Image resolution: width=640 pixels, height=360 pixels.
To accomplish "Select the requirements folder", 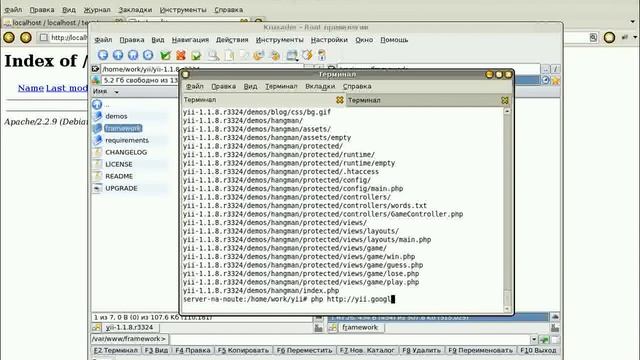I will [x=127, y=140].
